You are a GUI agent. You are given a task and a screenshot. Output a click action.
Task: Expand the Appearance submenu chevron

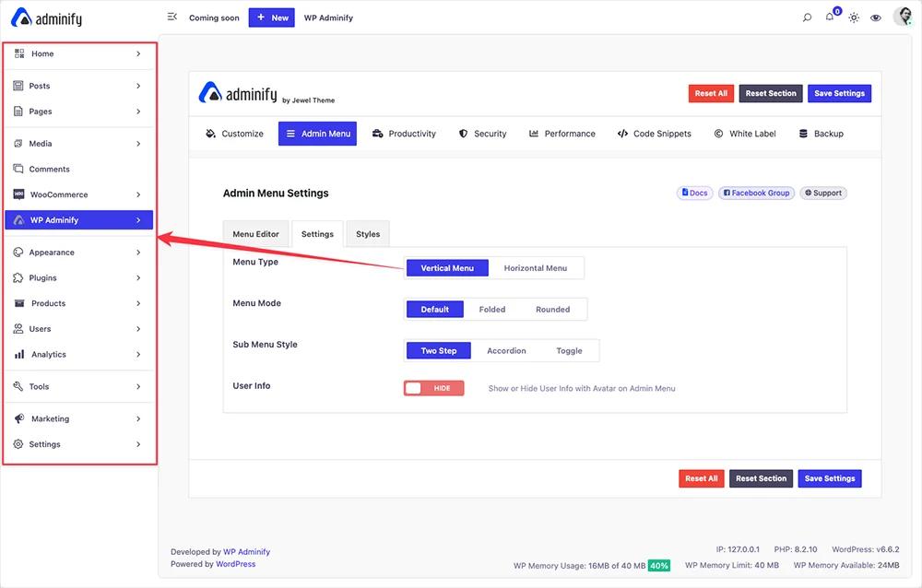click(x=138, y=253)
